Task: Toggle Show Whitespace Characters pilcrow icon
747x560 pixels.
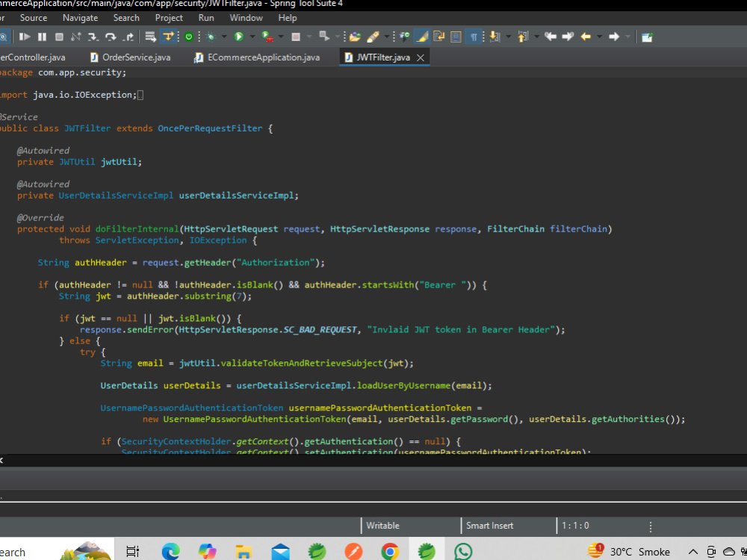Action: (474, 37)
